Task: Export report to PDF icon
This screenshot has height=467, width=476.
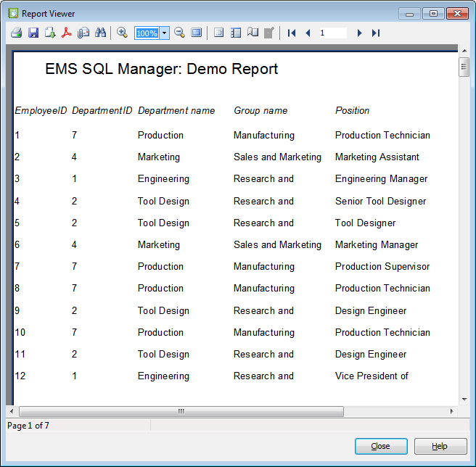Action: [67, 33]
